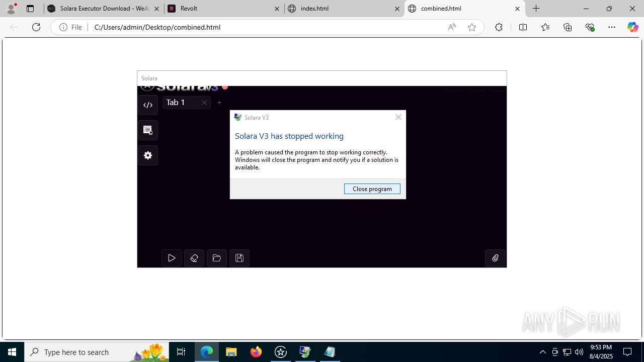Open browser Extensions puzzle icon
This screenshot has width=644, height=362.
499,27
